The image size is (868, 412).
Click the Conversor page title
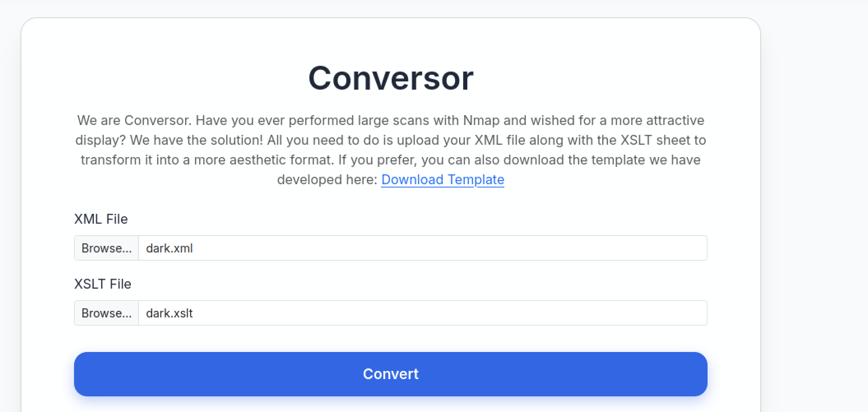391,77
